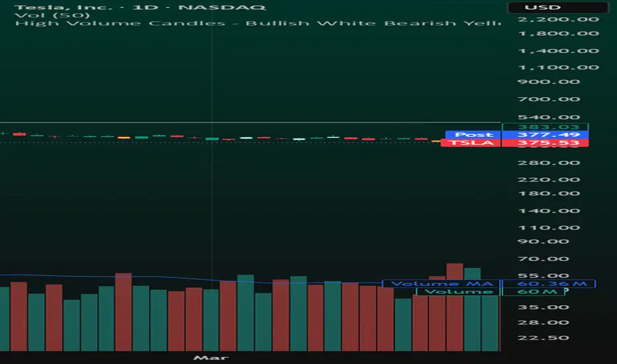Click the 383.03 price label

click(546, 126)
